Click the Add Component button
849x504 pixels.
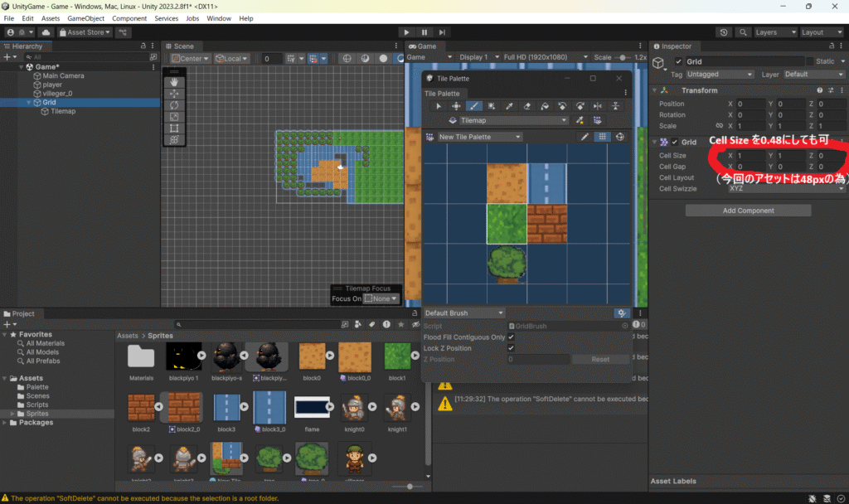[x=749, y=211]
